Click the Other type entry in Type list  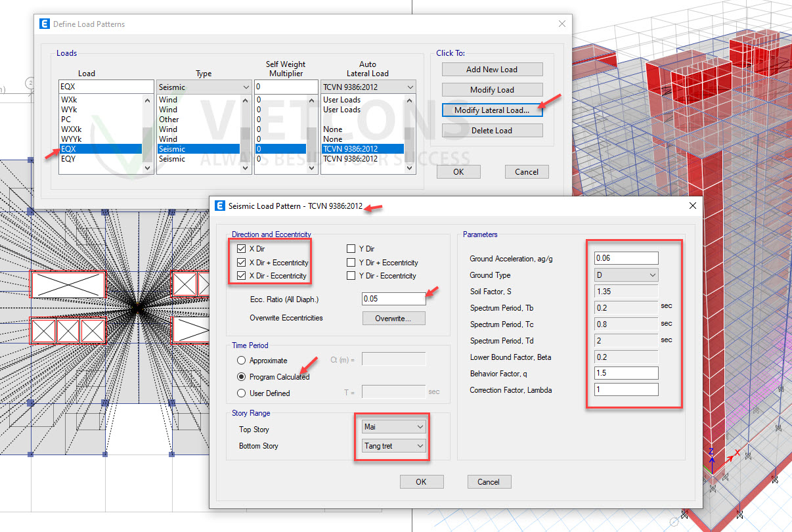point(198,120)
